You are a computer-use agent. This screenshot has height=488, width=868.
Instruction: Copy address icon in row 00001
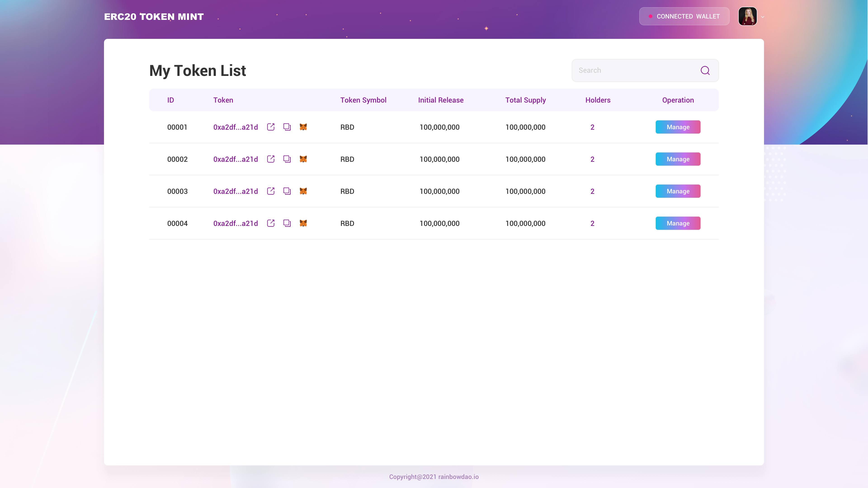coord(287,127)
